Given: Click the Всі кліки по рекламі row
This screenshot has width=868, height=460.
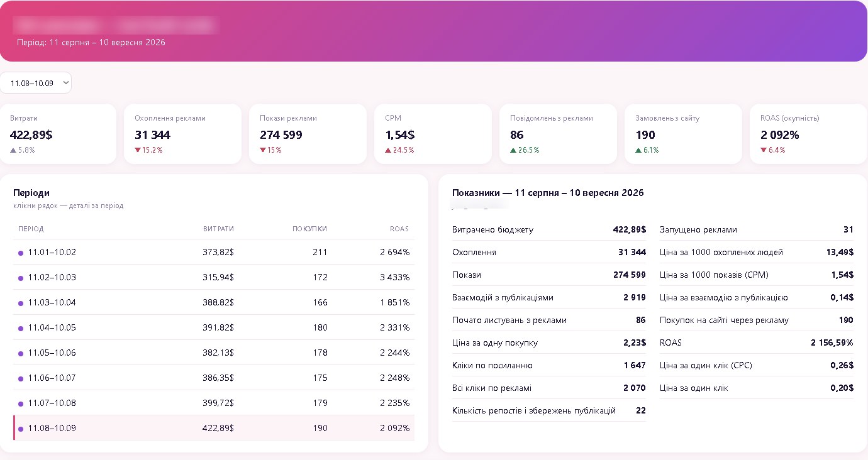Looking at the screenshot, I should [549, 388].
